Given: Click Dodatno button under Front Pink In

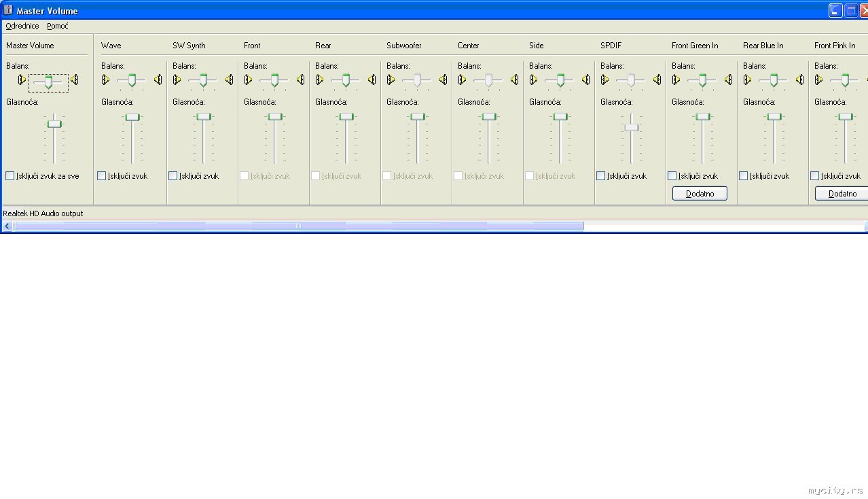Looking at the screenshot, I should click(842, 194).
